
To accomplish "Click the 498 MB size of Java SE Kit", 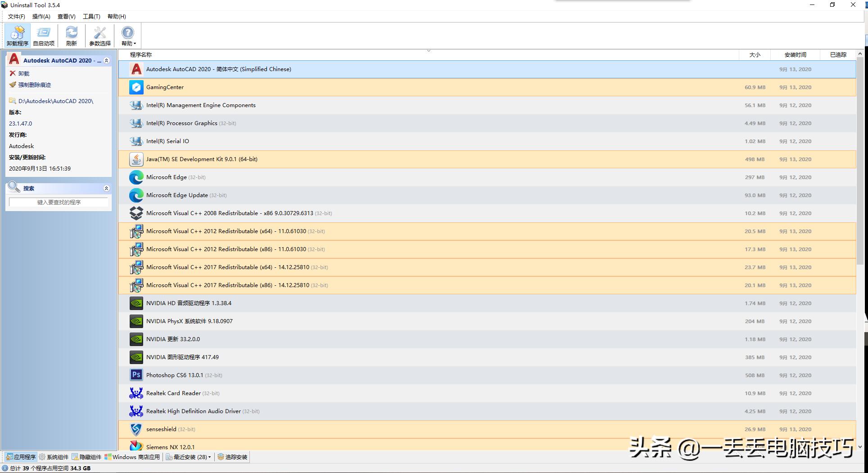I will pos(755,159).
